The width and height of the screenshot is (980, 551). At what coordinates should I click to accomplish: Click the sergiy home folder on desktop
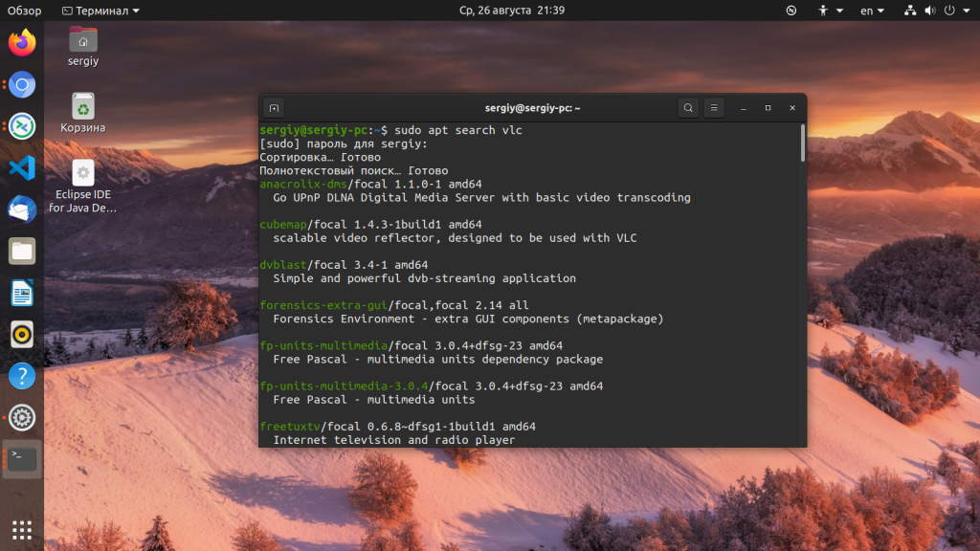coord(83,40)
